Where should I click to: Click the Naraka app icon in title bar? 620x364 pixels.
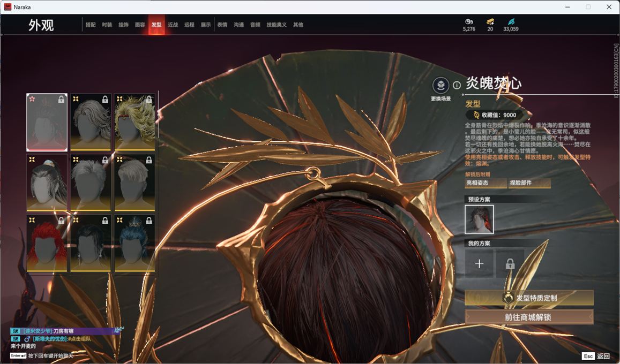8,7
